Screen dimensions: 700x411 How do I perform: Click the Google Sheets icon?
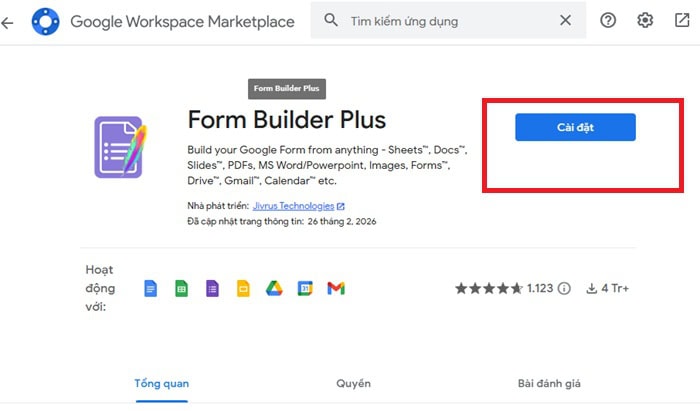(182, 288)
